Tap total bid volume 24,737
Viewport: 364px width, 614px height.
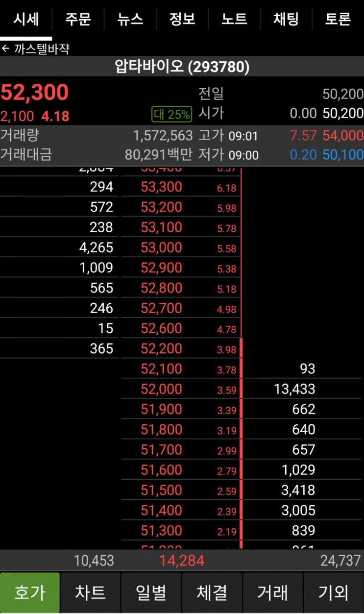pyautogui.click(x=341, y=561)
